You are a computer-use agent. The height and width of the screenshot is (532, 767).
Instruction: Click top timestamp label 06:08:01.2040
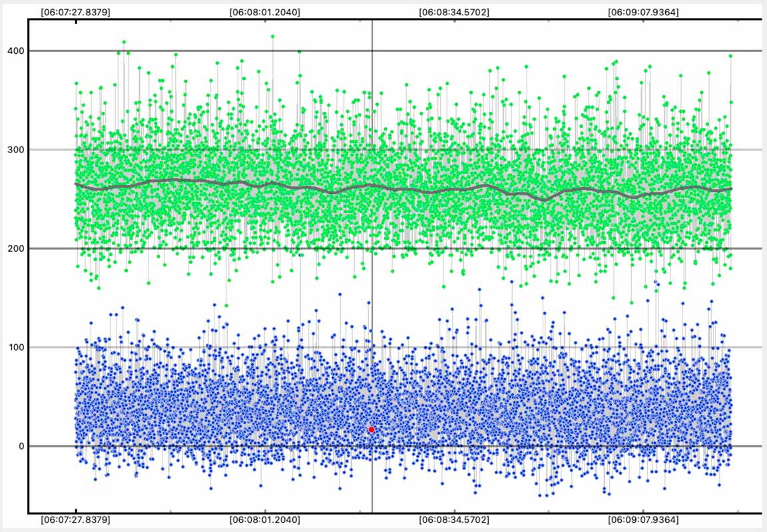[x=264, y=12]
